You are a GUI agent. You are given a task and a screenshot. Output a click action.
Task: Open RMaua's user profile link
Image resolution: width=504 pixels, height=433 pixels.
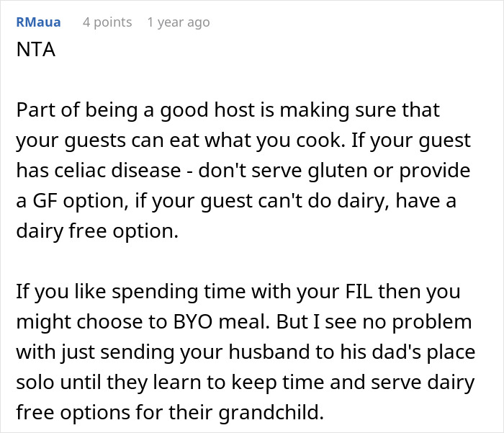tap(38, 22)
